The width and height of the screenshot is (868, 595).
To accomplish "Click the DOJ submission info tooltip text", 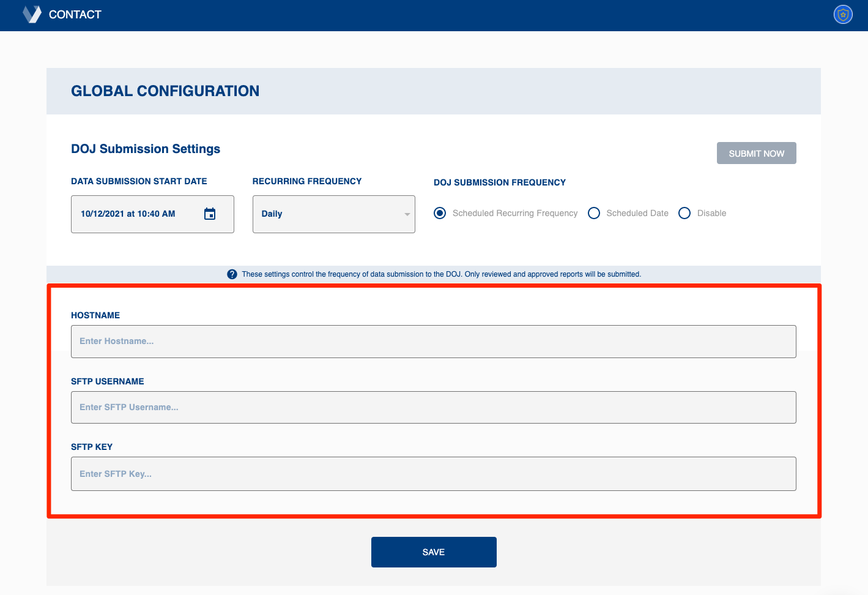I will (x=442, y=274).
